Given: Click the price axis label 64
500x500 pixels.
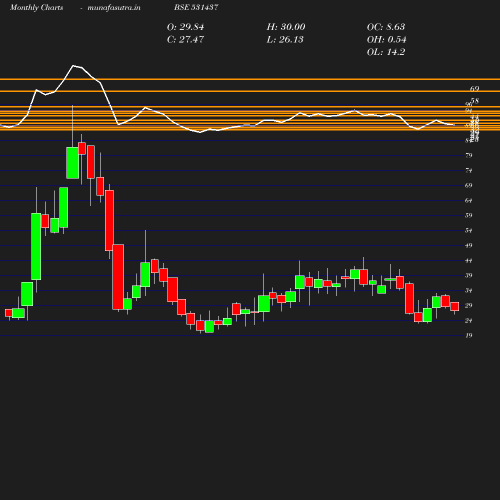Looking at the screenshot, I should 469,200.
